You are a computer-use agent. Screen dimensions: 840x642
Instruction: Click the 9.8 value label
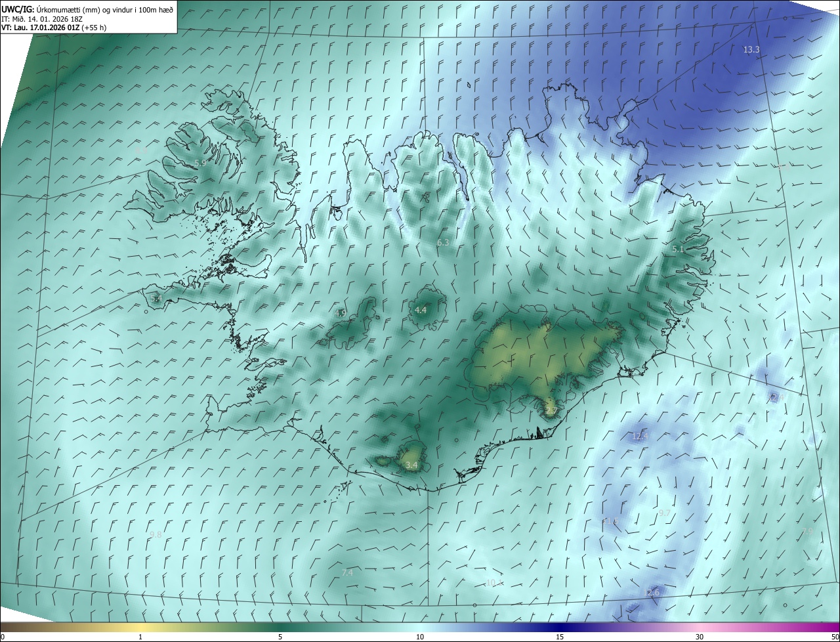[156, 535]
